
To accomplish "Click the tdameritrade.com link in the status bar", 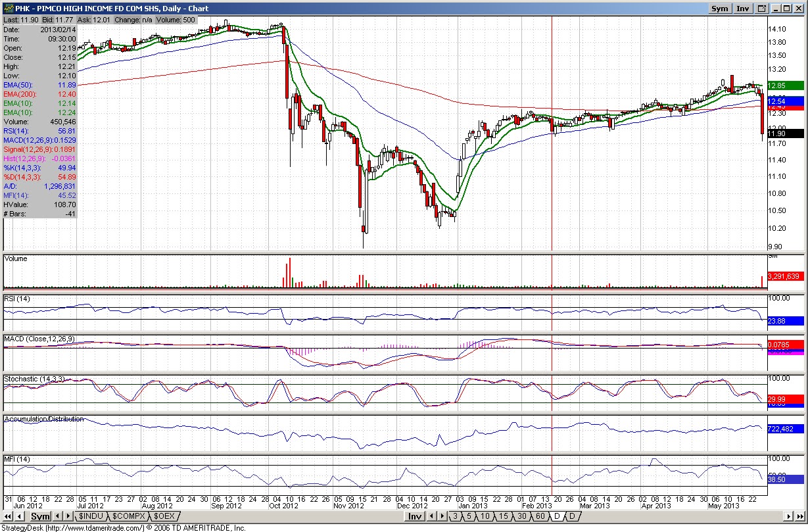I will (x=94, y=527).
